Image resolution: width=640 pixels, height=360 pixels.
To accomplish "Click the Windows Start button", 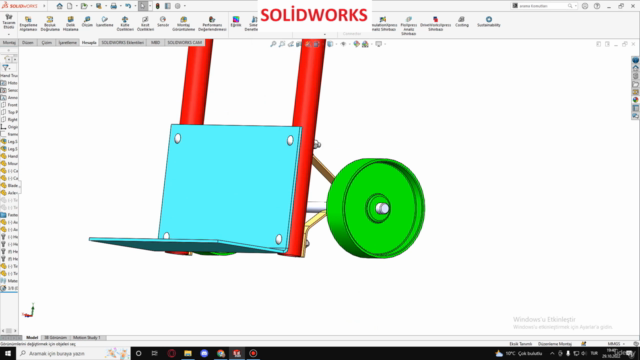I will tap(8, 353).
